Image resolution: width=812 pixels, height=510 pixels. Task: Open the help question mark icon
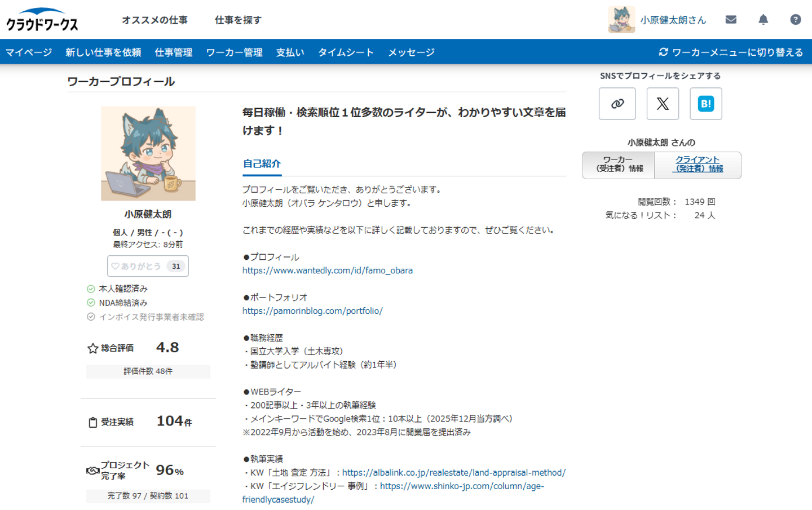[x=796, y=20]
